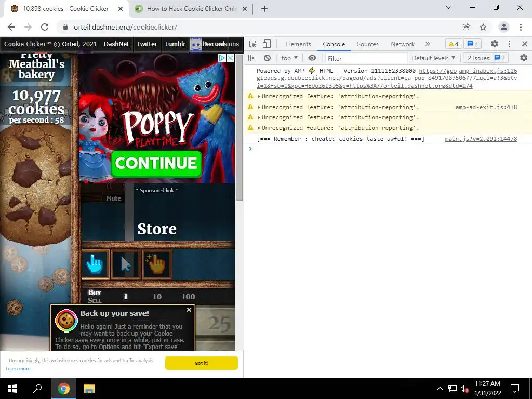The width and height of the screenshot is (532, 399).
Task: Open the 2 Issues link in console bar
Action: point(486,58)
